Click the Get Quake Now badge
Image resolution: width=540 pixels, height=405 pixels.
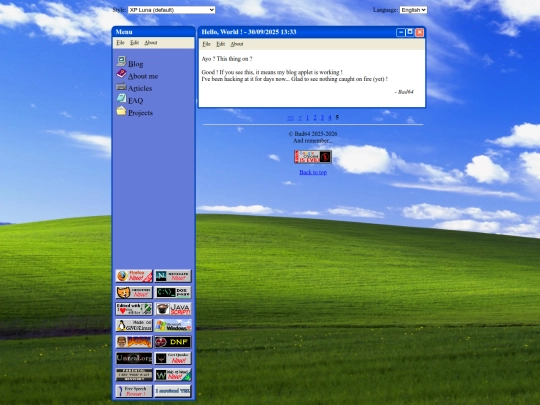click(x=173, y=359)
